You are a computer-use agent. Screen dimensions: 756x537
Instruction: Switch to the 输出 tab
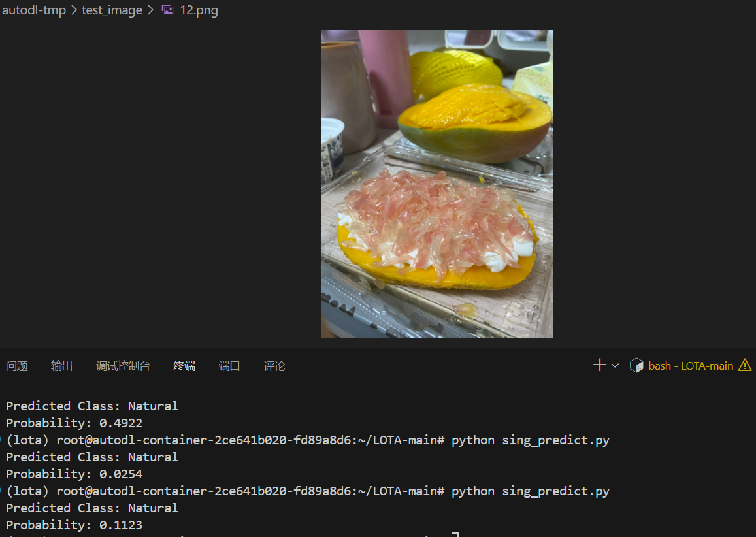click(x=61, y=366)
